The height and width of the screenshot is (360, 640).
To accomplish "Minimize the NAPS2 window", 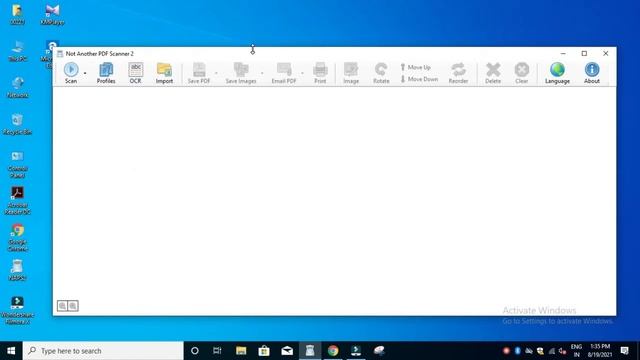I will pyautogui.click(x=563, y=53).
